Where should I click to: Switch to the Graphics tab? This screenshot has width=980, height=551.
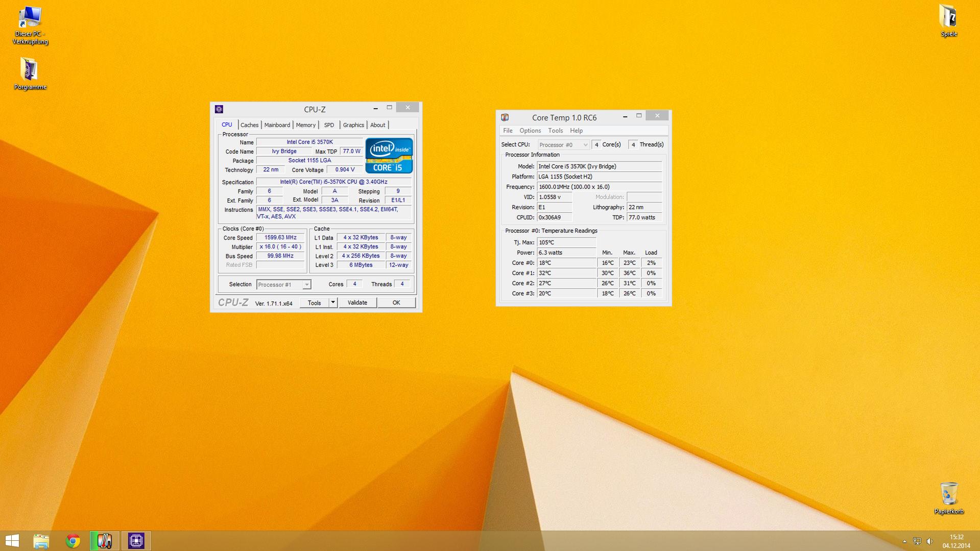[353, 125]
